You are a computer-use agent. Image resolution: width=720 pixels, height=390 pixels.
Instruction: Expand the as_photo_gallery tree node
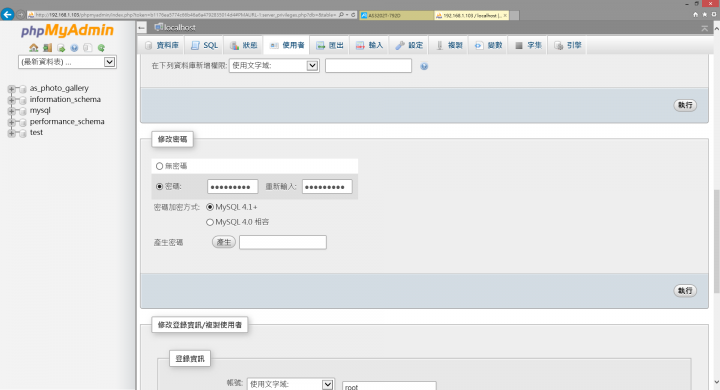pyautogui.click(x=11, y=89)
